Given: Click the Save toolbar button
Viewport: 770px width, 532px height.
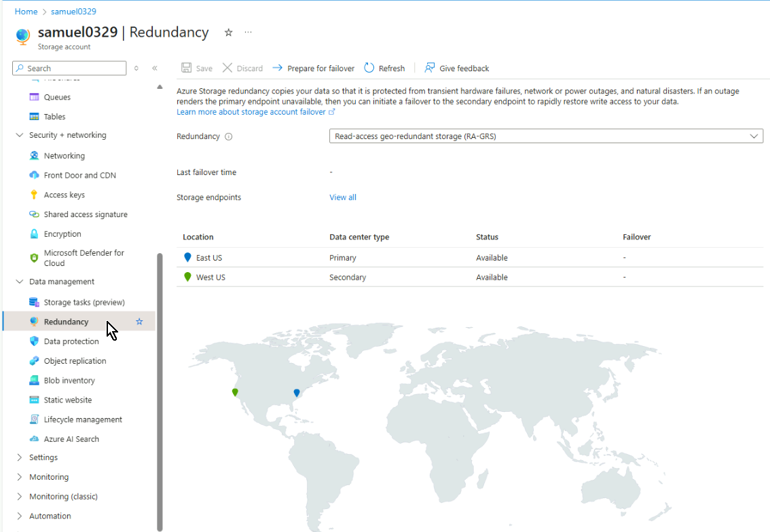Looking at the screenshot, I should click(197, 69).
